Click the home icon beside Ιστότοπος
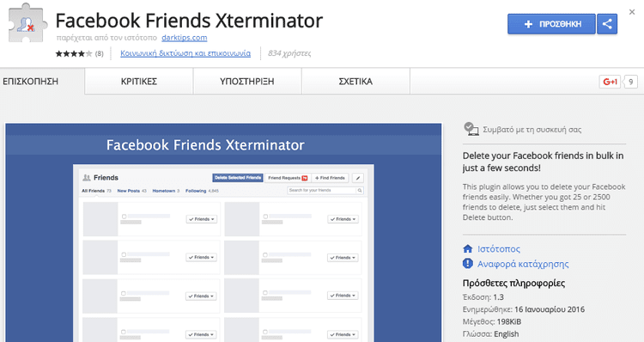This screenshot has height=342, width=644. [x=467, y=248]
